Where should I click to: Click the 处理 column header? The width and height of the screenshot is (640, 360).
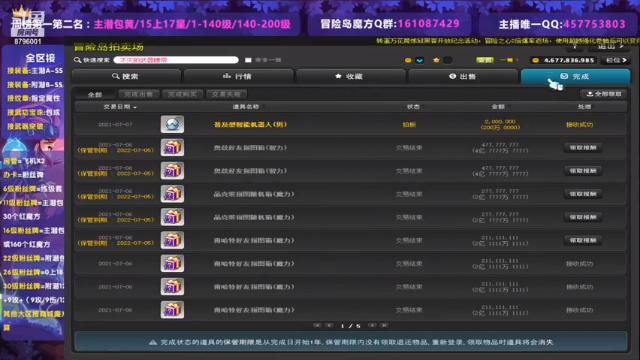[584, 107]
